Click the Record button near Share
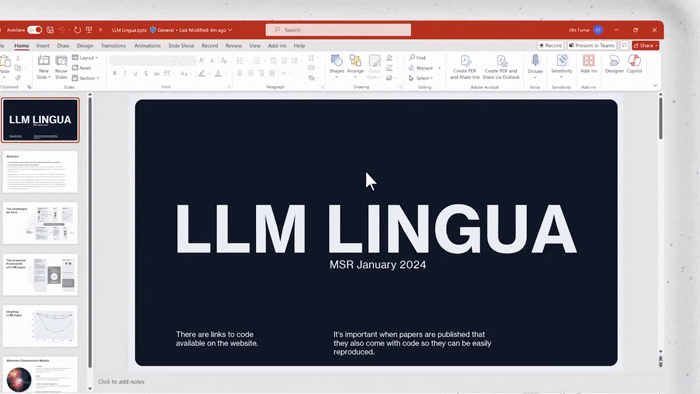Screen dimensions: 700x394 [550, 46]
